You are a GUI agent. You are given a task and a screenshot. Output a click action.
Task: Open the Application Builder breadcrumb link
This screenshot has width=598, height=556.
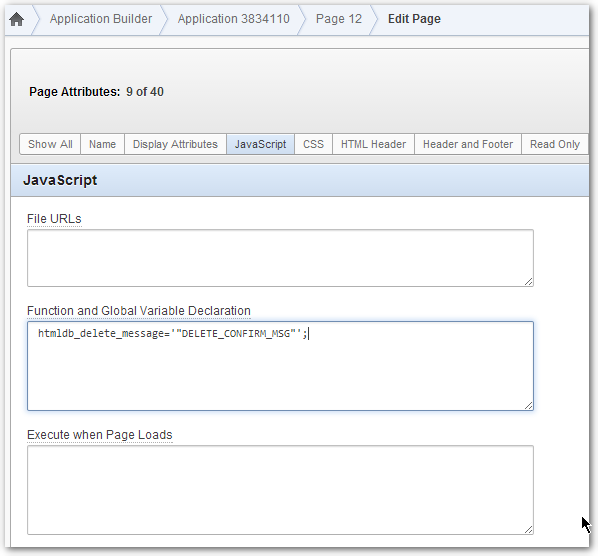(101, 19)
